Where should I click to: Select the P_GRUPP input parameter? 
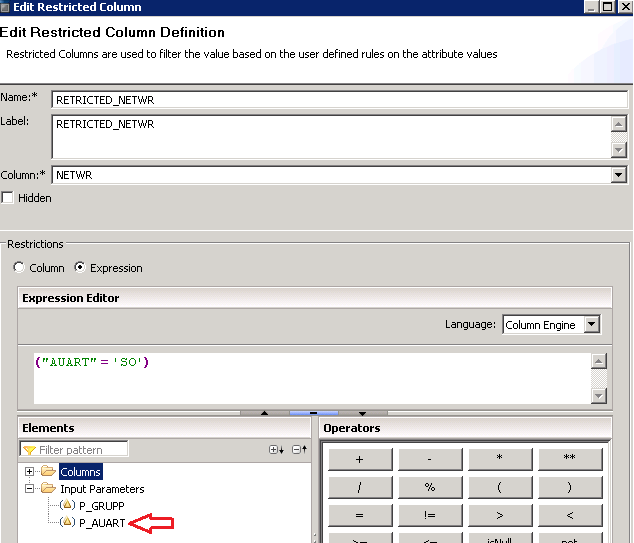[102, 506]
